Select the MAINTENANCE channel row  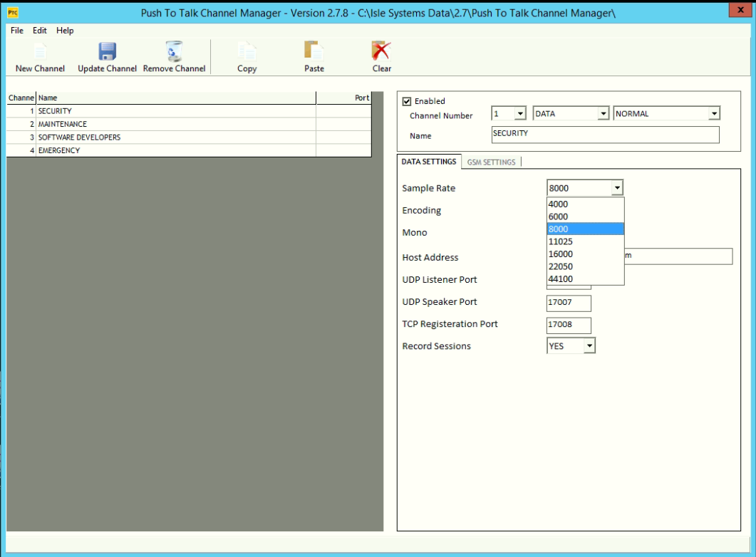point(189,125)
